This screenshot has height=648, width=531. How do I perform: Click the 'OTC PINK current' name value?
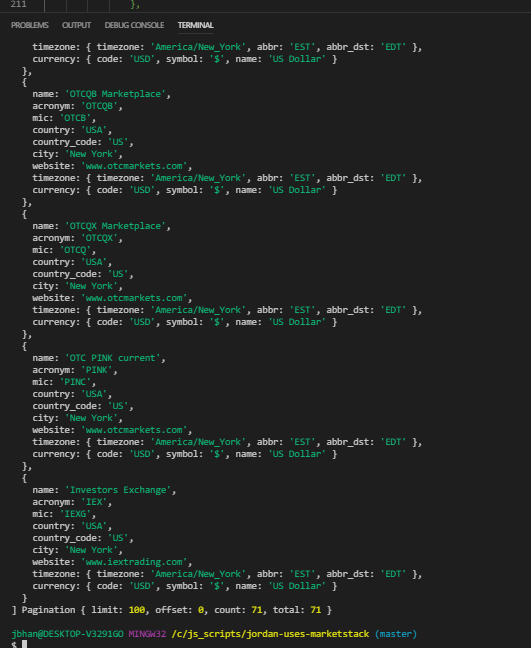(113, 358)
